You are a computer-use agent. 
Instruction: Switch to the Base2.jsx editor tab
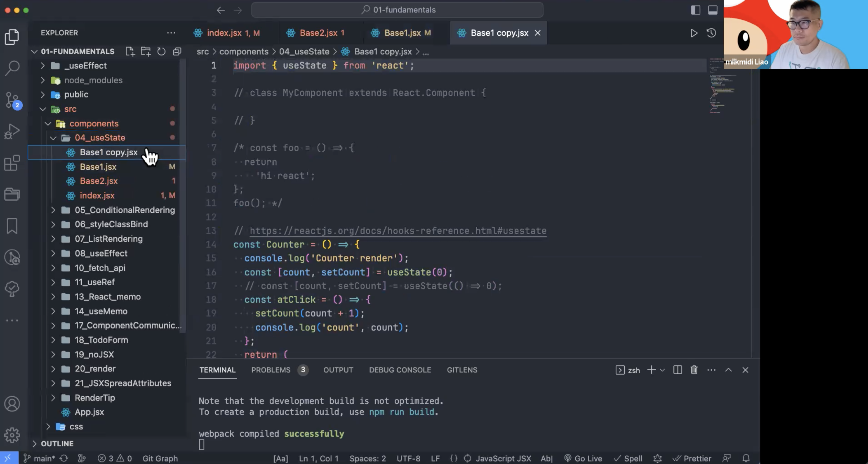(318, 33)
